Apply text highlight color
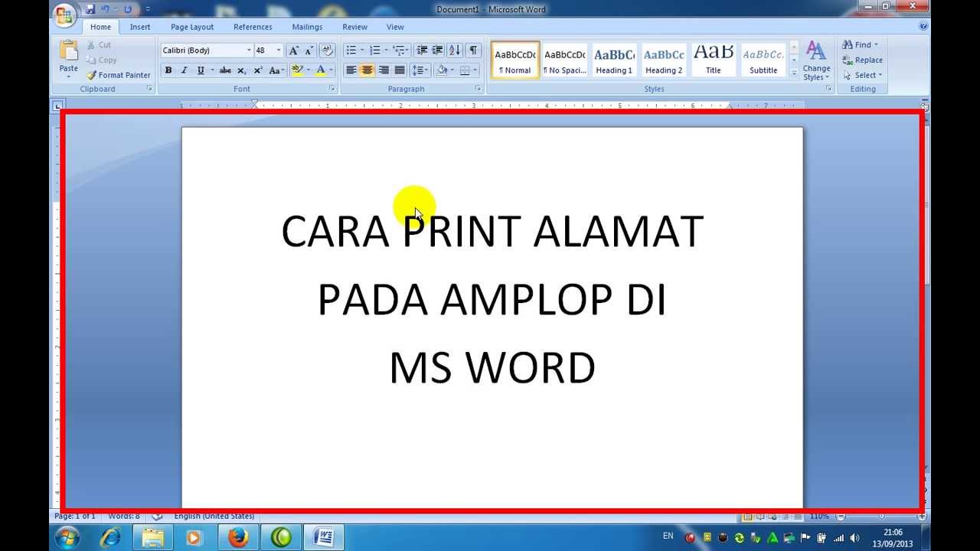Screen dimensions: 980x551 297,70
